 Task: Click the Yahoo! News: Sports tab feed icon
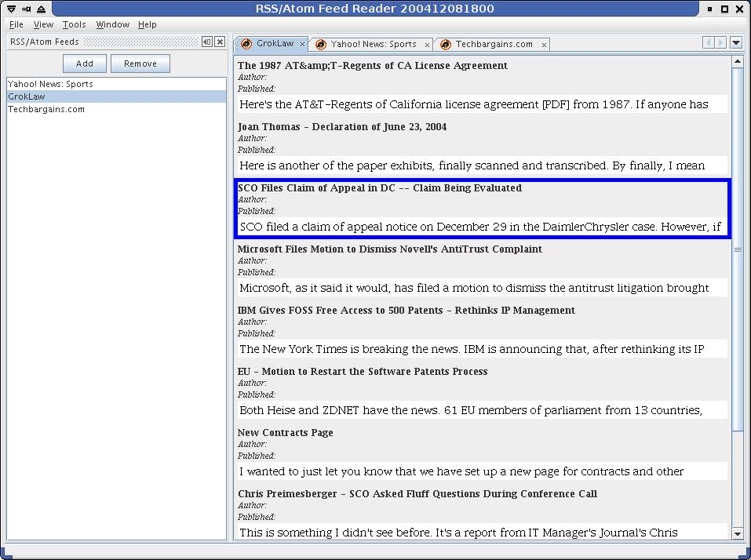point(321,45)
